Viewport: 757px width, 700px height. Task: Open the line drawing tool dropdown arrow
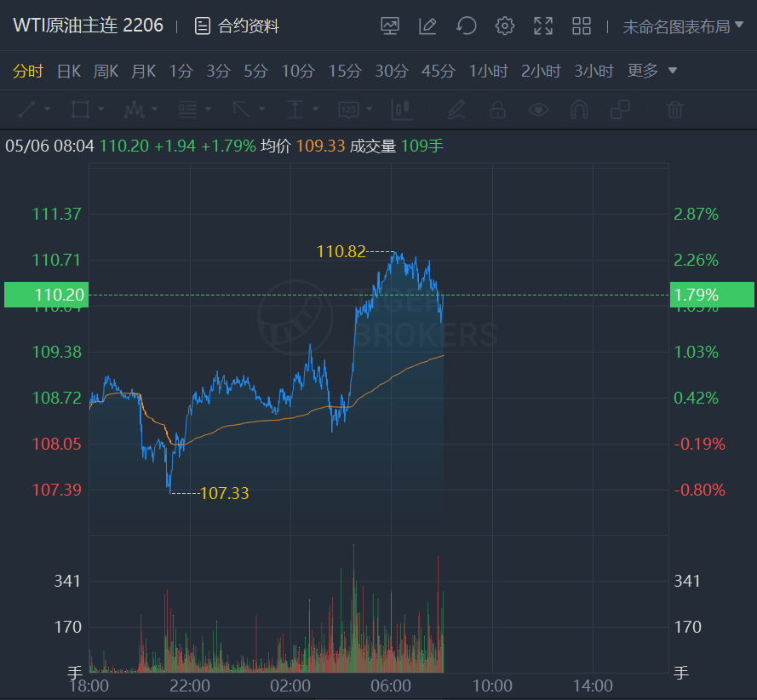click(x=47, y=110)
